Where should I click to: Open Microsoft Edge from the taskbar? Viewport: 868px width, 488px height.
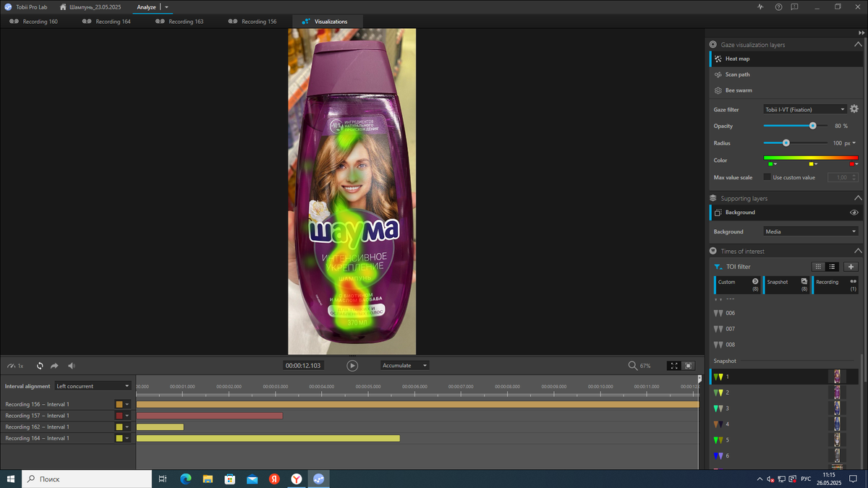coord(185,479)
